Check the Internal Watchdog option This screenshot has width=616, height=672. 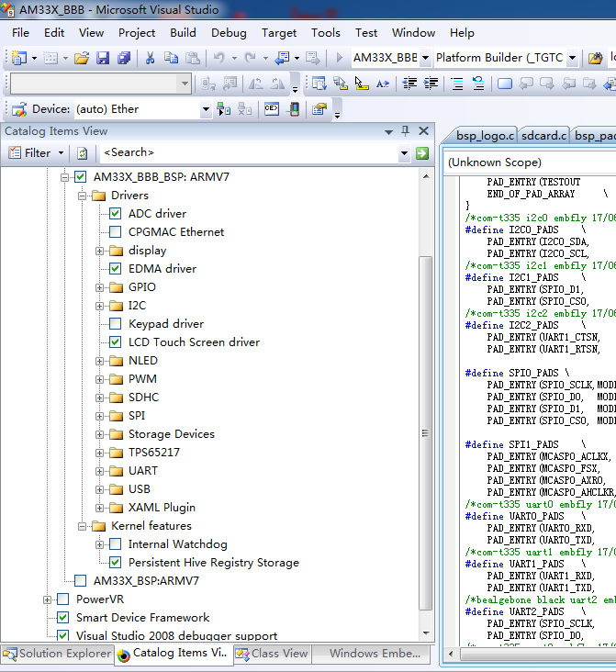point(115,544)
